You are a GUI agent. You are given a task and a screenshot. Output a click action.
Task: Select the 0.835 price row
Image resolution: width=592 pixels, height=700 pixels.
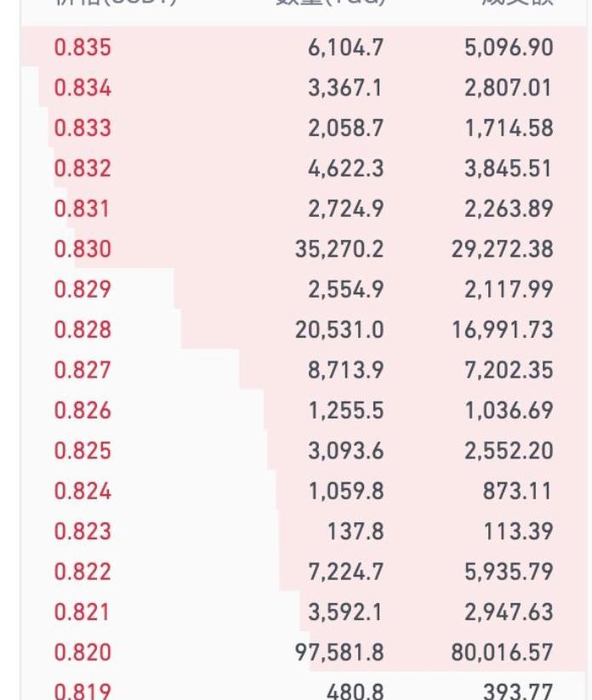pyautogui.click(x=303, y=47)
